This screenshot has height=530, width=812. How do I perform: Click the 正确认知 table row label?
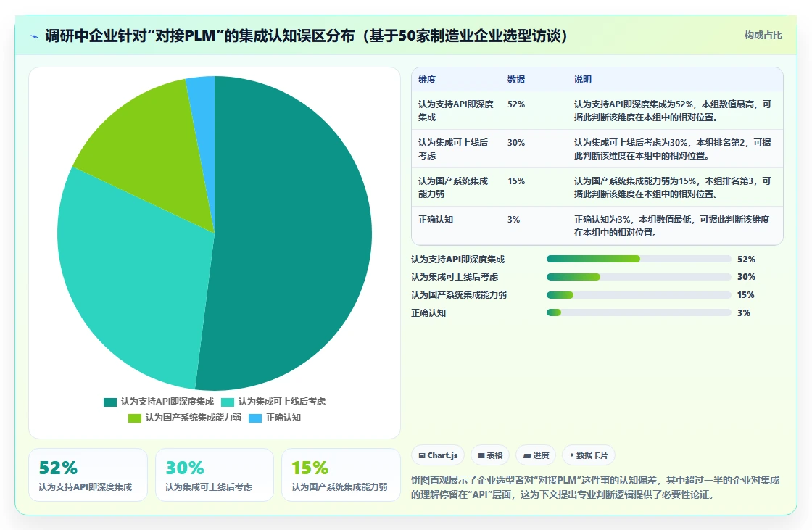click(x=436, y=219)
